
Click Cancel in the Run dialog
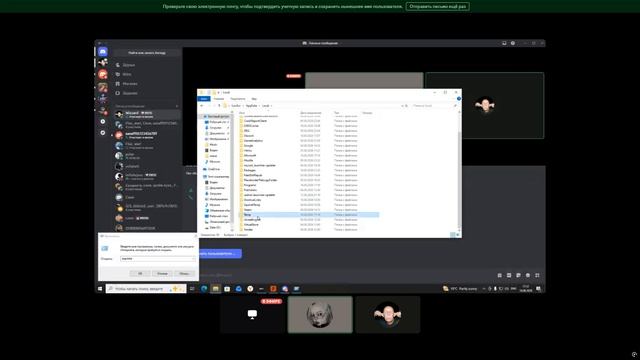pos(162,273)
